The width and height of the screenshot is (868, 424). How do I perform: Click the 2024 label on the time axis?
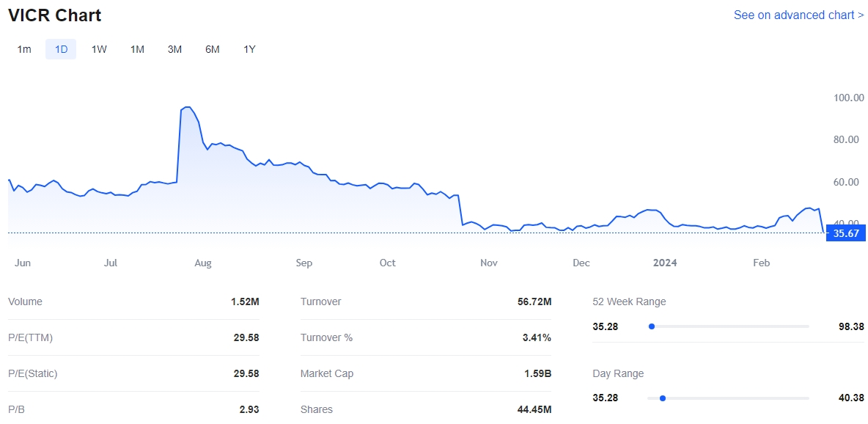pos(665,263)
